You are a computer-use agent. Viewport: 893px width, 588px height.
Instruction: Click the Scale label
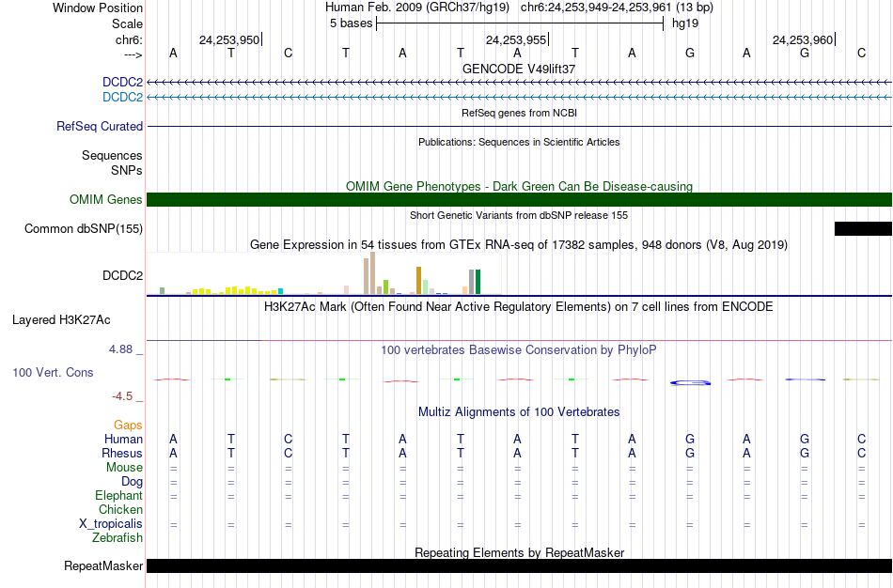[127, 23]
